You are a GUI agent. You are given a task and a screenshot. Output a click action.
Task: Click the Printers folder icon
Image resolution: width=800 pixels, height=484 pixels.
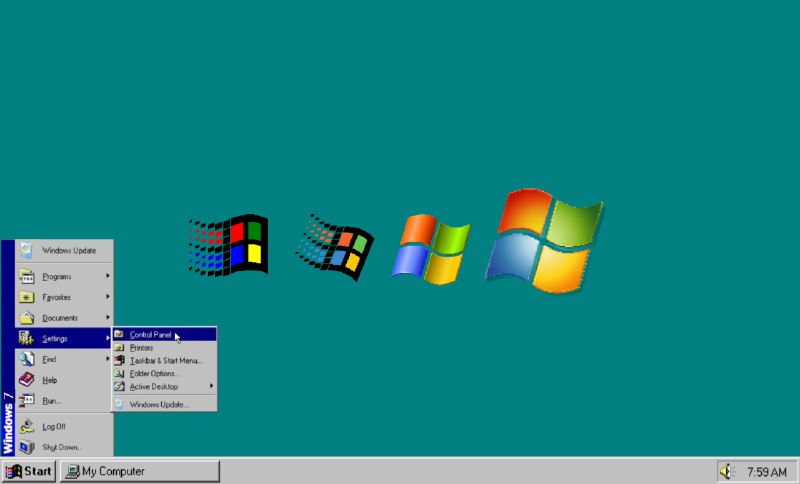[119, 348]
